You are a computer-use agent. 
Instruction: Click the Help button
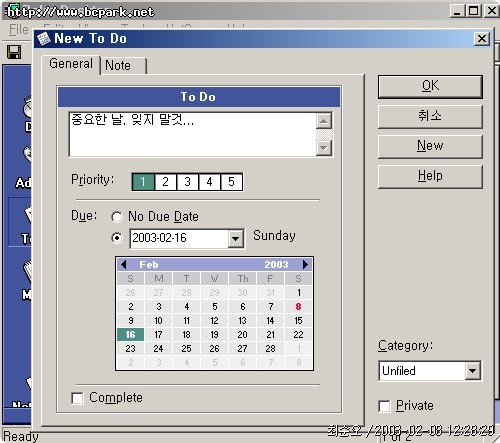coord(430,176)
